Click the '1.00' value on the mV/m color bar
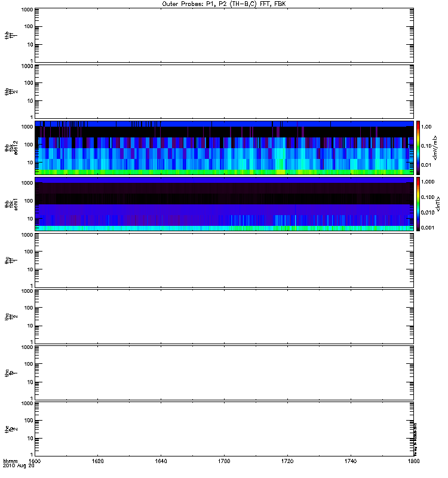This screenshot has width=448, height=478. pyautogui.click(x=426, y=127)
